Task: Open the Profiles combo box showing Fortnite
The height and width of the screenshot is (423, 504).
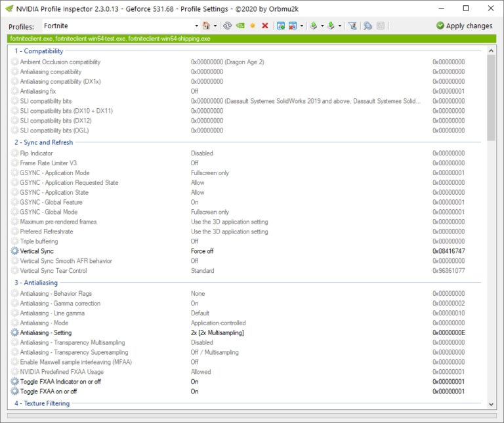Action: pos(196,26)
